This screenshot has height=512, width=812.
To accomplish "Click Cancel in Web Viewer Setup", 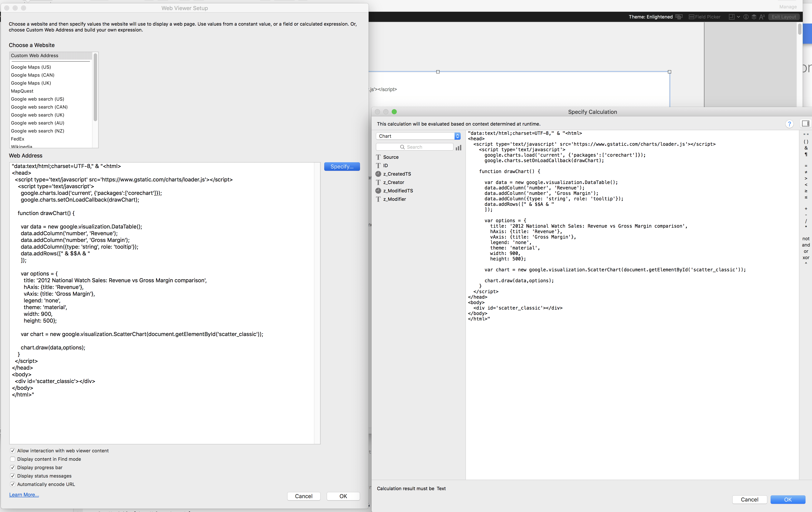I will point(303,496).
